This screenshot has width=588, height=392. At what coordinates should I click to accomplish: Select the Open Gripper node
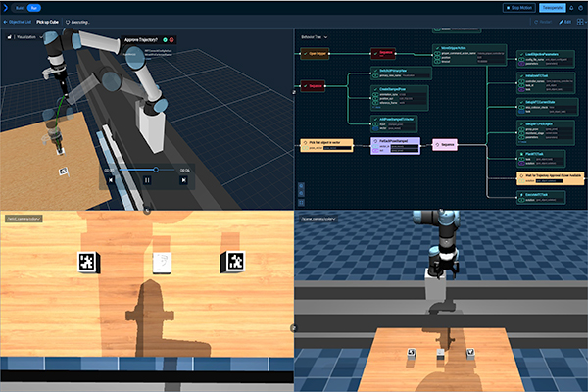click(x=315, y=53)
